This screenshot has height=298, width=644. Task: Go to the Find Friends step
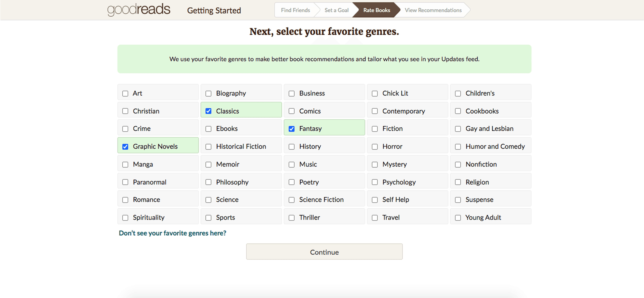point(295,10)
